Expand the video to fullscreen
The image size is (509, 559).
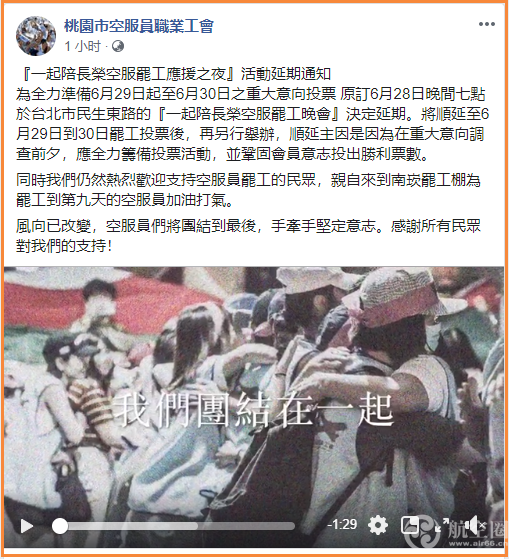[441, 525]
